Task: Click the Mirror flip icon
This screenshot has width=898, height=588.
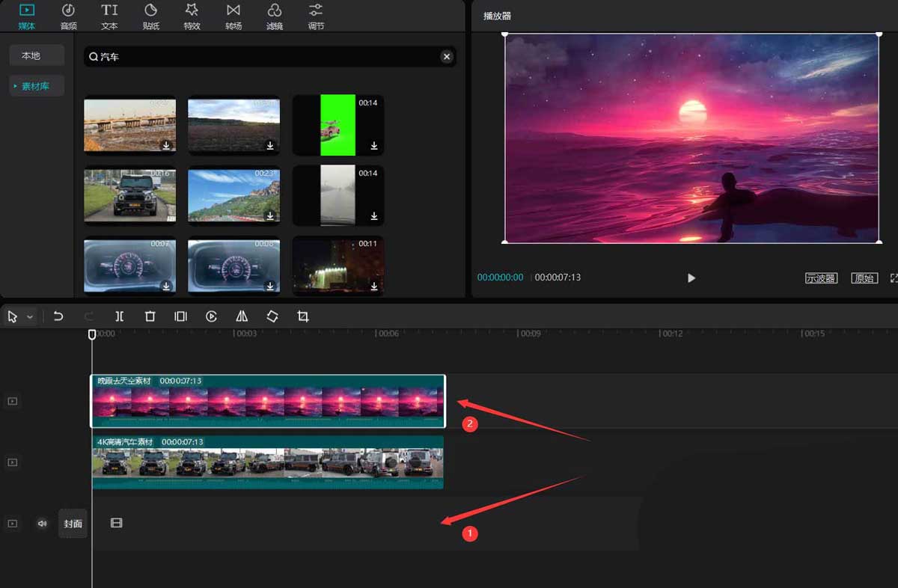Action: [242, 316]
